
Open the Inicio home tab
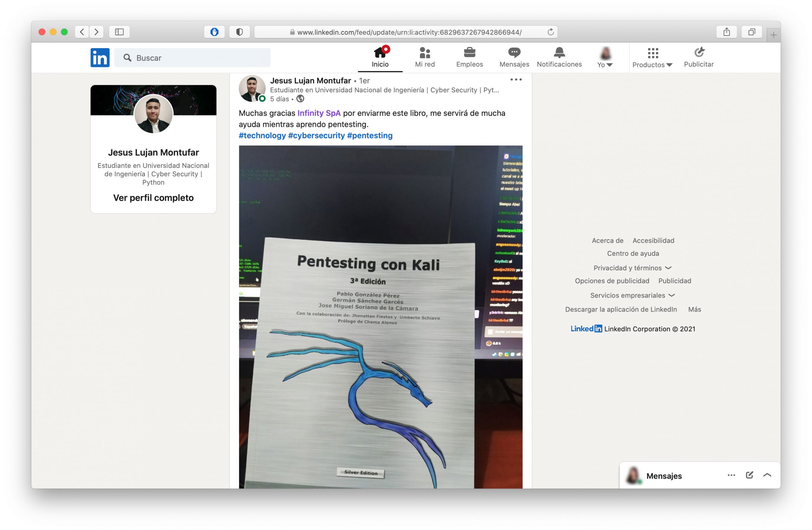(380, 57)
